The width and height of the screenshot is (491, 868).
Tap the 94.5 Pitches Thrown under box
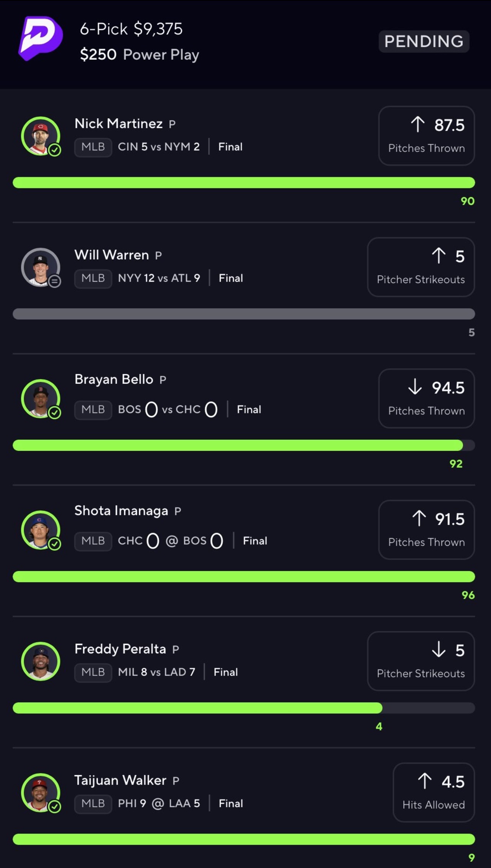click(x=426, y=398)
